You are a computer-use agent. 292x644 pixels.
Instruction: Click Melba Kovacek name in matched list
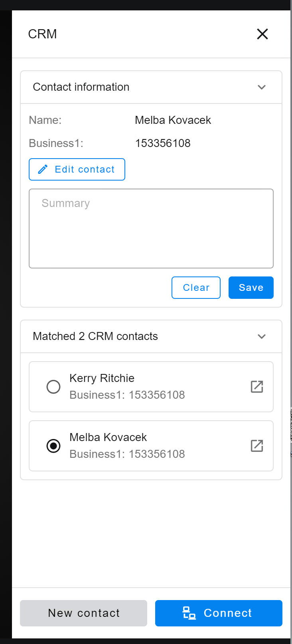(x=108, y=437)
